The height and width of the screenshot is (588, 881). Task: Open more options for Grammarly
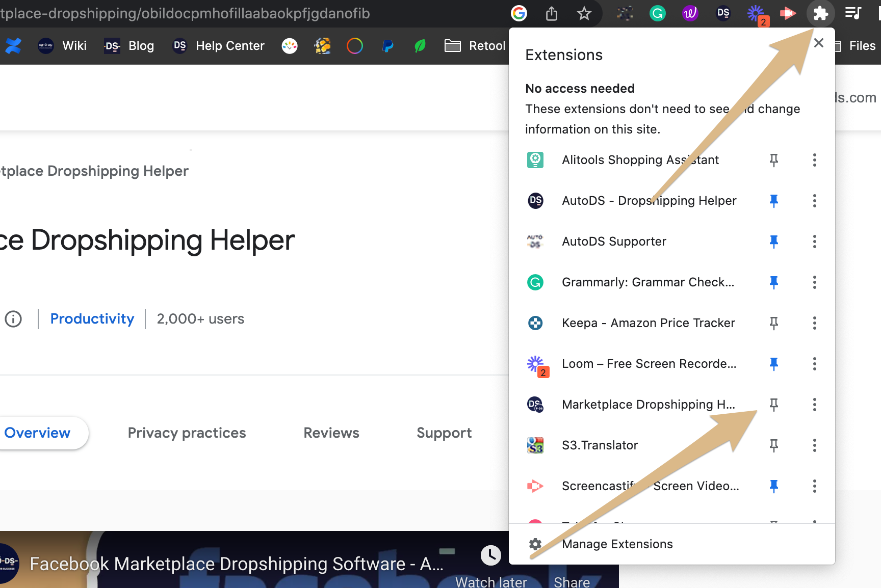815,282
